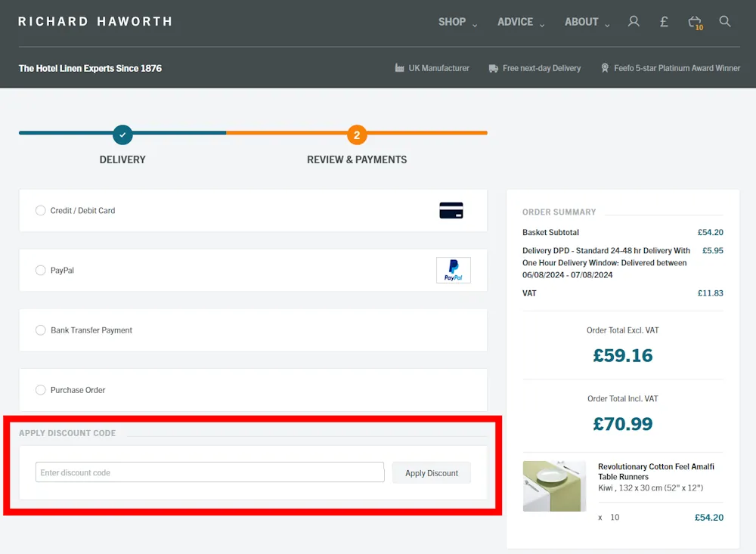Screen dimensions: 756x554
Task: Click the search magnifier icon
Action: pos(725,21)
